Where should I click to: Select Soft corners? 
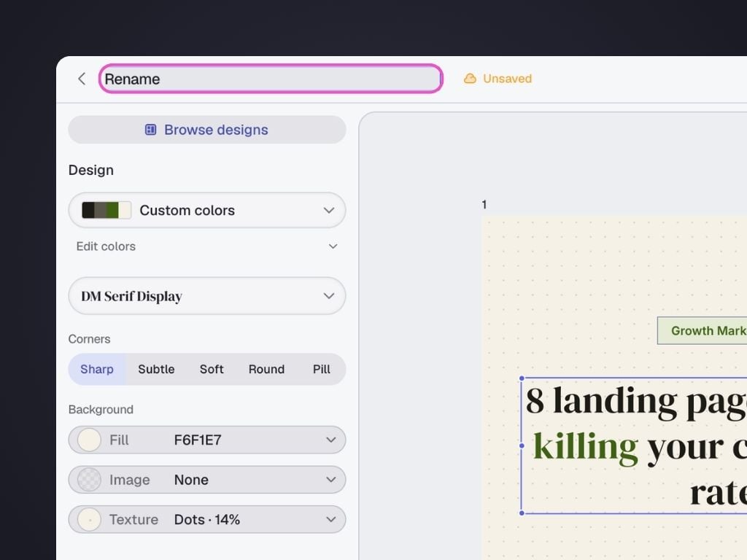[x=212, y=369]
